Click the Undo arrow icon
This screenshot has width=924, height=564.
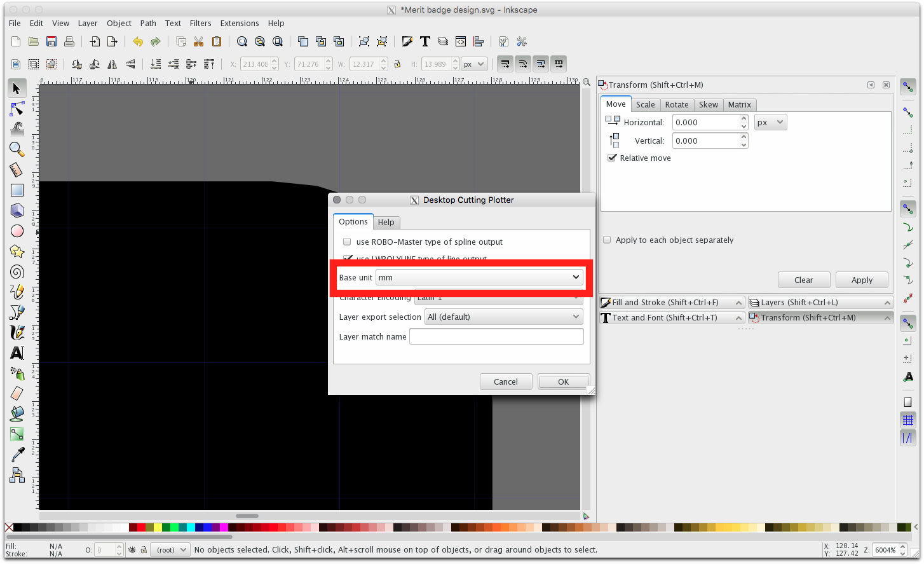[x=138, y=42]
